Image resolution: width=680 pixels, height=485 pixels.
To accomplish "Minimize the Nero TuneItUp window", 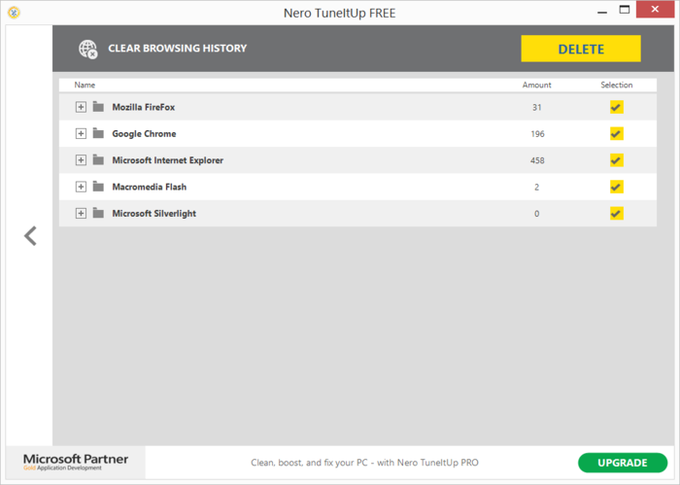I will 602,12.
